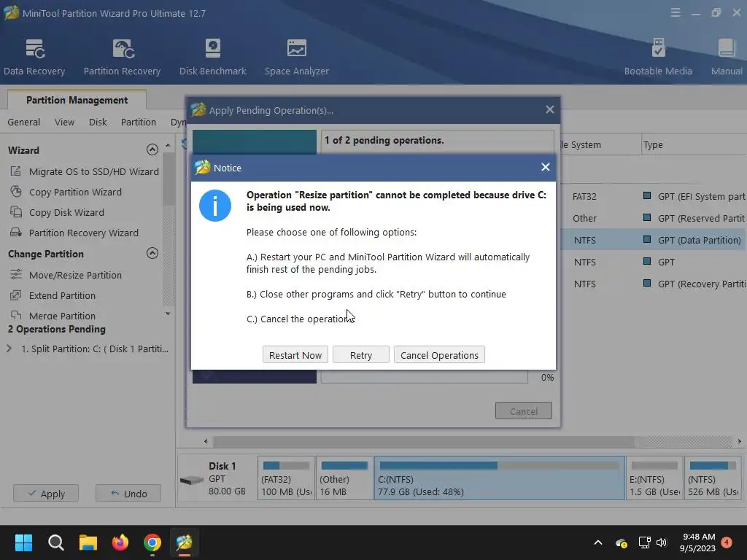Click the horizontal scrollbar of the partition list
747x560 pixels.
(x=424, y=441)
